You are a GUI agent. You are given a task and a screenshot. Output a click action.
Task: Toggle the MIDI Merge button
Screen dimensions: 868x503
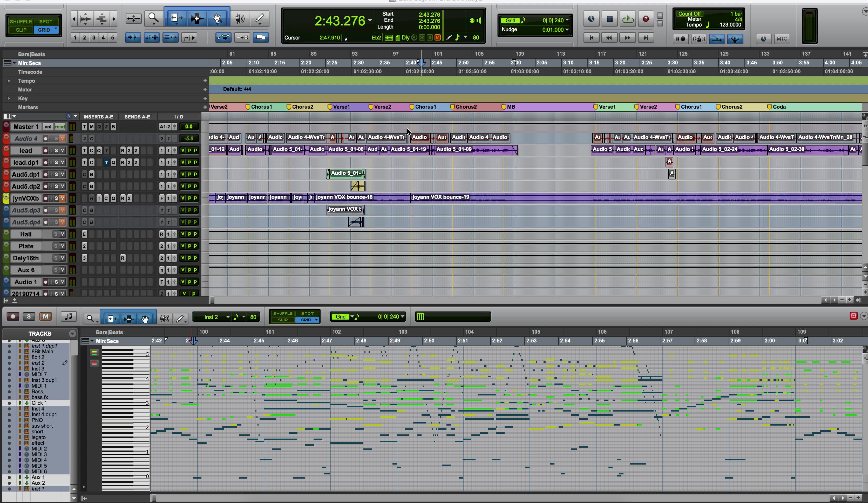(x=717, y=39)
